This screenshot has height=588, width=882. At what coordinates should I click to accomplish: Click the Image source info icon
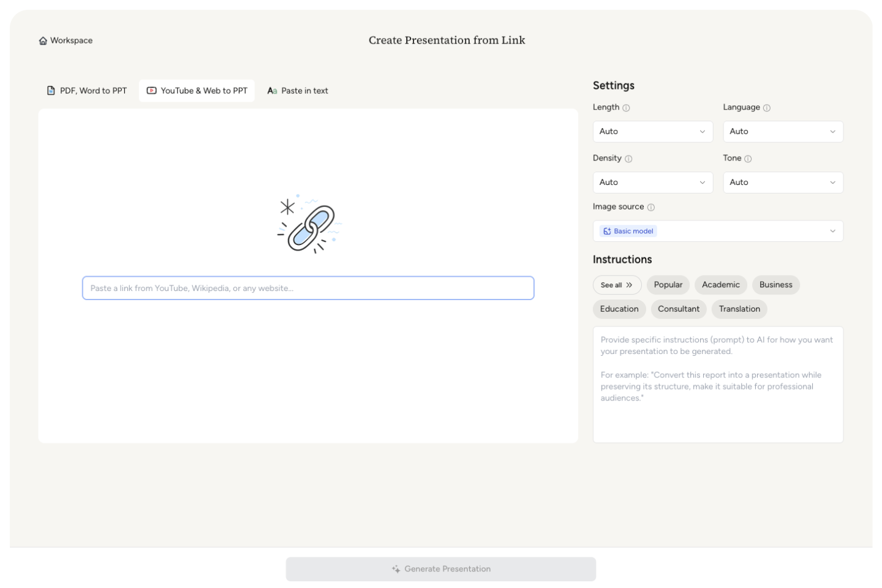651,208
